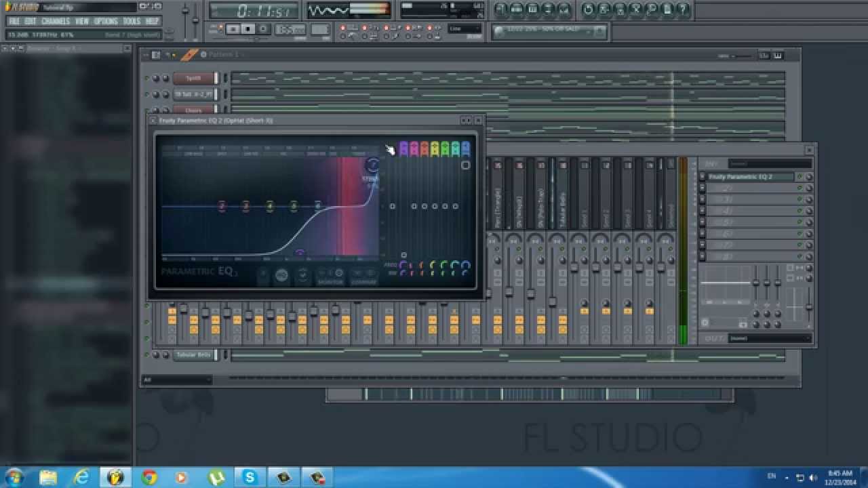
Task: Click the teal band 6 type icon in EQ
Action: (455, 148)
